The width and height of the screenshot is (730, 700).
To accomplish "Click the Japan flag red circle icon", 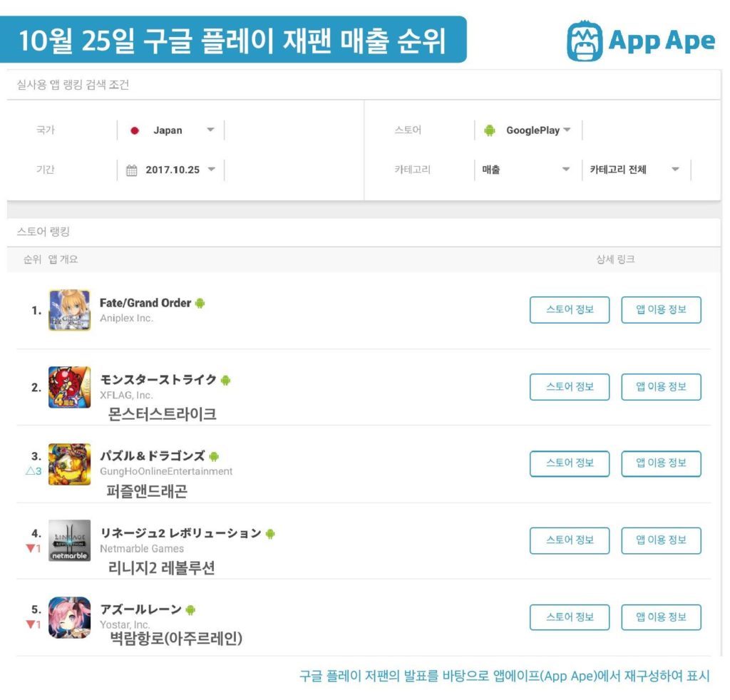I will [x=135, y=130].
